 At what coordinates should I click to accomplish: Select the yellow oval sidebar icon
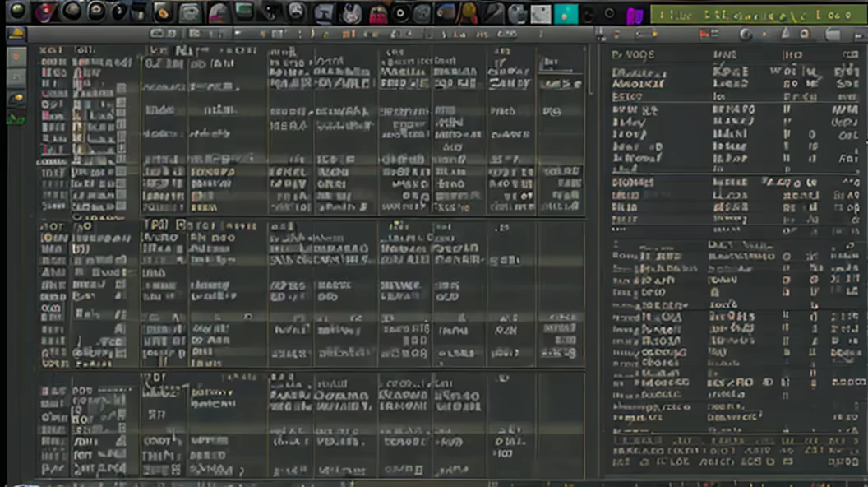(16, 98)
